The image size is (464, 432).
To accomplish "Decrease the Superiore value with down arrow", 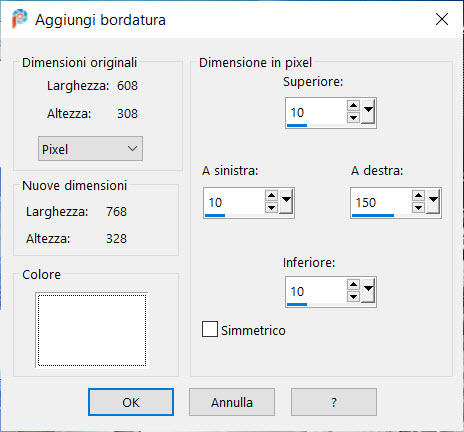I will (x=353, y=118).
